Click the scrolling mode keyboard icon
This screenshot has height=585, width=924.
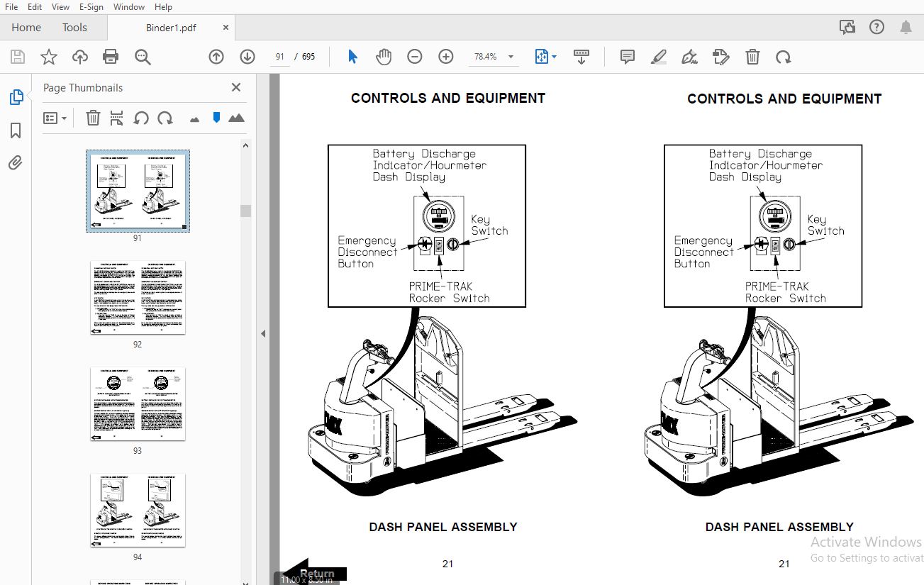click(x=581, y=57)
